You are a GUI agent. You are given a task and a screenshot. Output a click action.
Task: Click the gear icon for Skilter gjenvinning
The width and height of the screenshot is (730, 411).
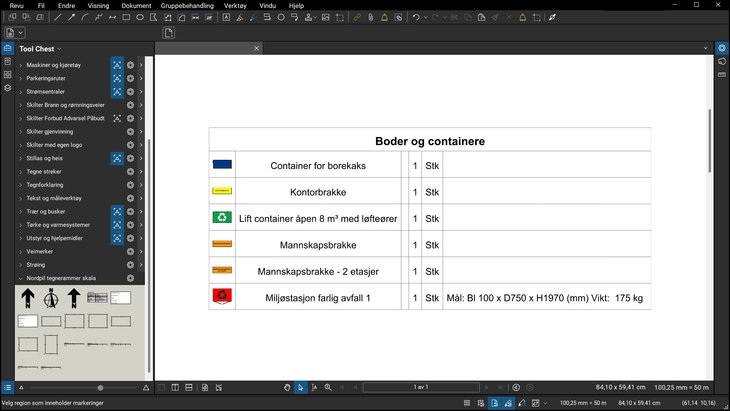coord(130,131)
